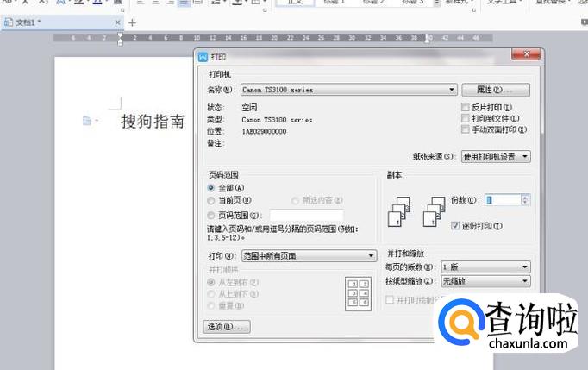Image resolution: width=588 pixels, height=370 pixels.
Task: Close the 文档1 tab
Action: 118,22
